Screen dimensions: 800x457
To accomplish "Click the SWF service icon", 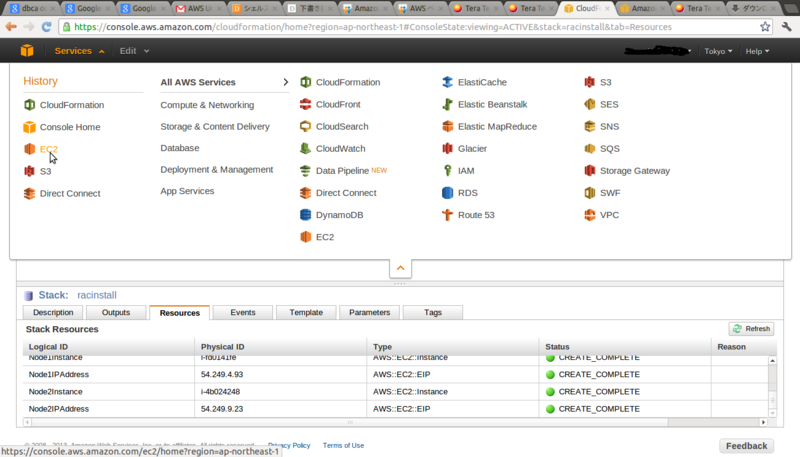I will 590,193.
